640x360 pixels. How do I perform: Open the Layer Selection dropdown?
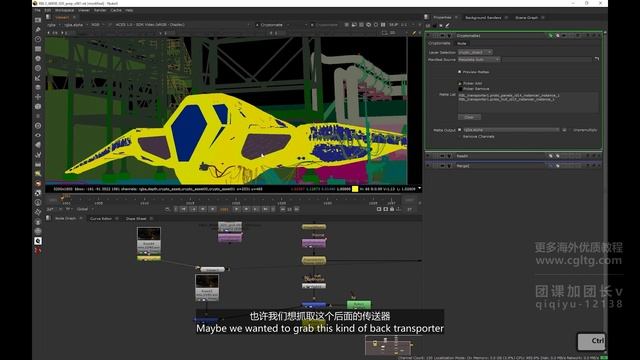click(475, 52)
